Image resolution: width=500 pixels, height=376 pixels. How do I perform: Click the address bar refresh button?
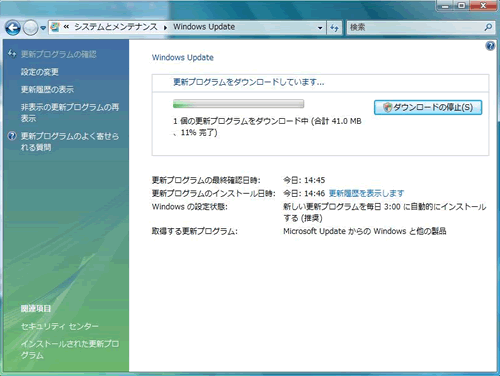(x=334, y=28)
